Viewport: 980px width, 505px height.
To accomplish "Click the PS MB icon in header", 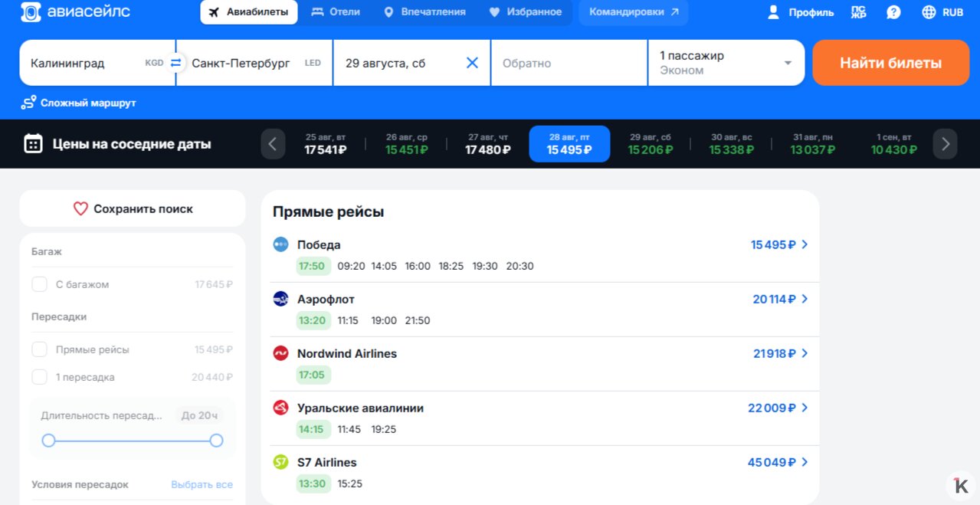I will pos(859,12).
